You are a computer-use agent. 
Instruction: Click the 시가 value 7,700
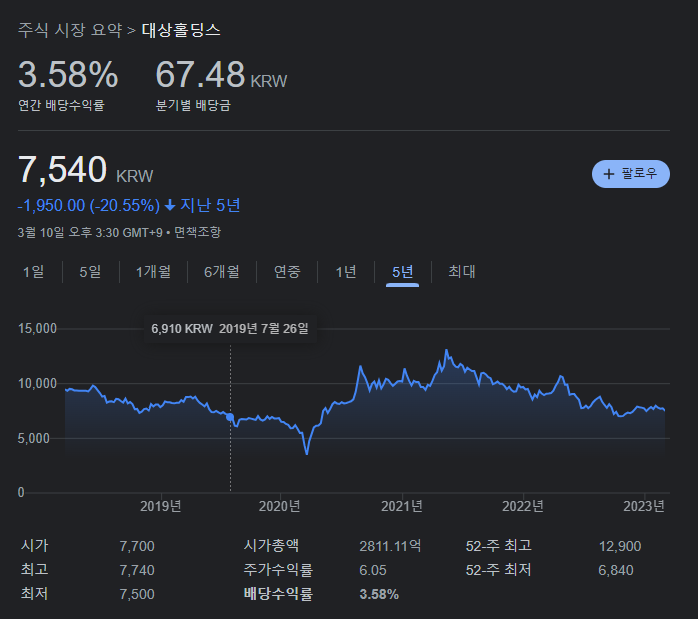click(137, 546)
